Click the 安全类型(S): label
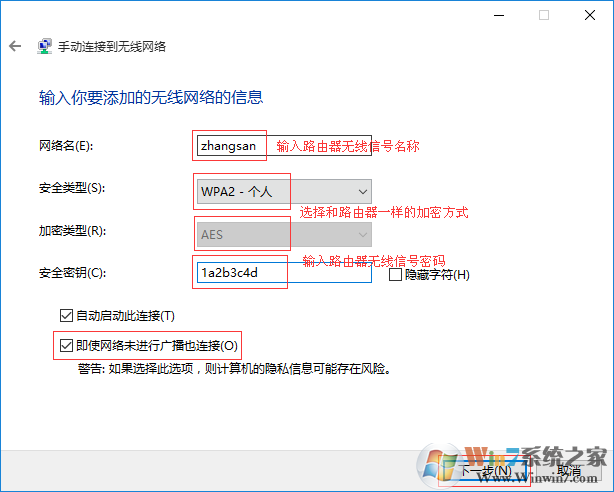 pos(72,188)
